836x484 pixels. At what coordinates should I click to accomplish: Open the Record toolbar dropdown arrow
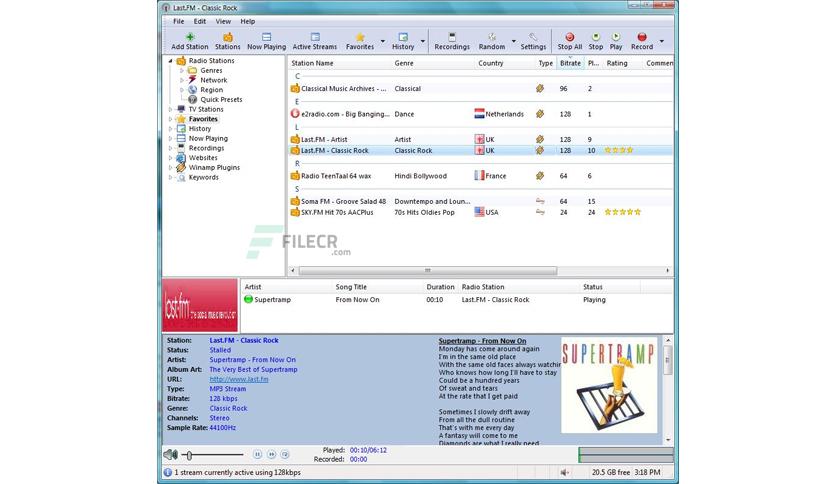click(662, 41)
